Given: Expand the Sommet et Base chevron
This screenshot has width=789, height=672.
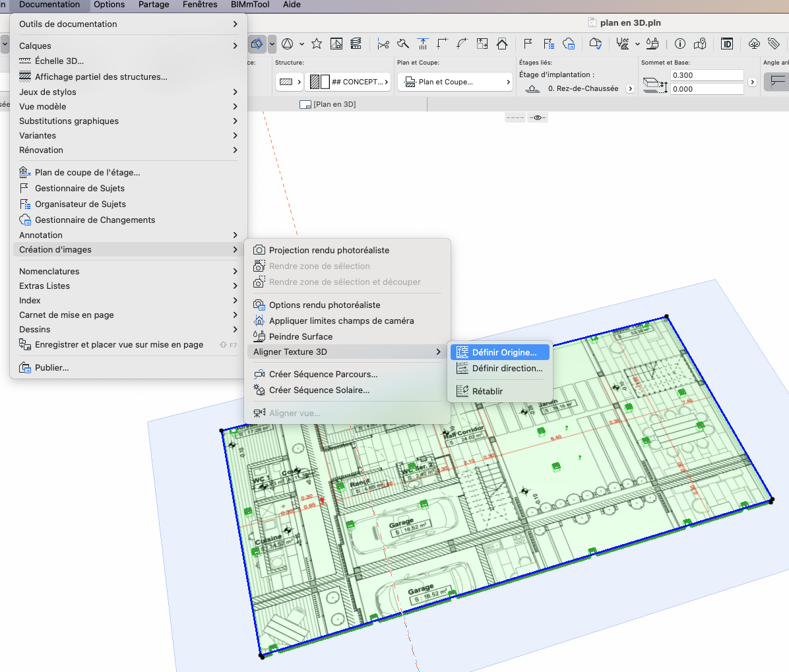Looking at the screenshot, I should coord(752,82).
